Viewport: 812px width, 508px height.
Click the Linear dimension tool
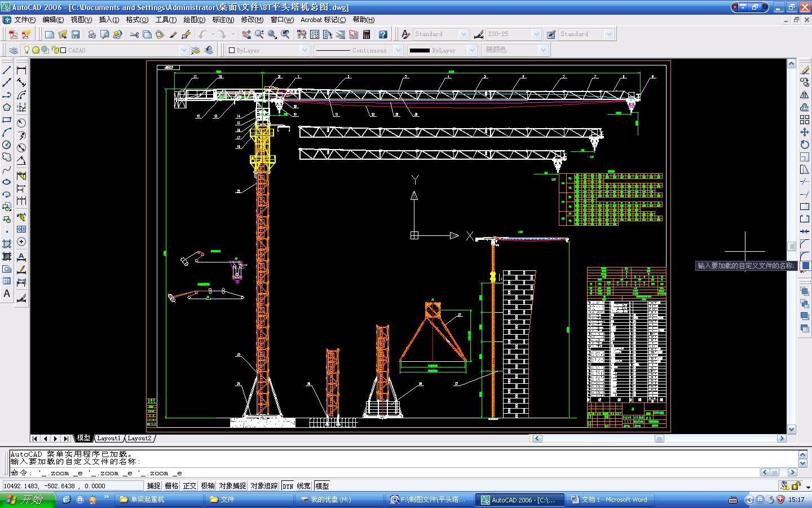(21, 70)
